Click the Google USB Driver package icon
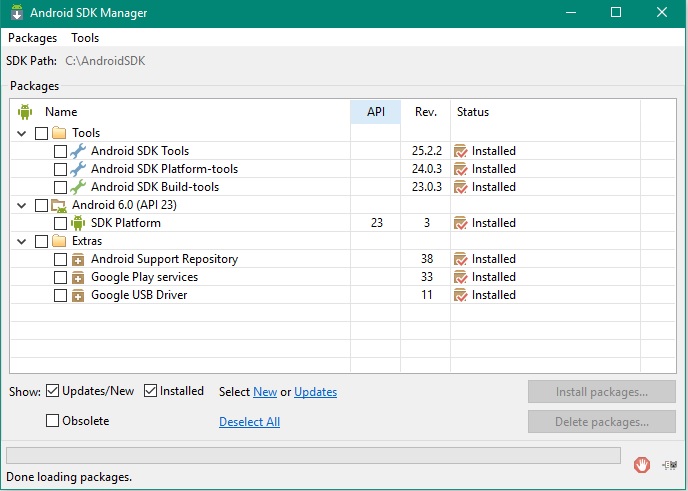 coord(78,295)
